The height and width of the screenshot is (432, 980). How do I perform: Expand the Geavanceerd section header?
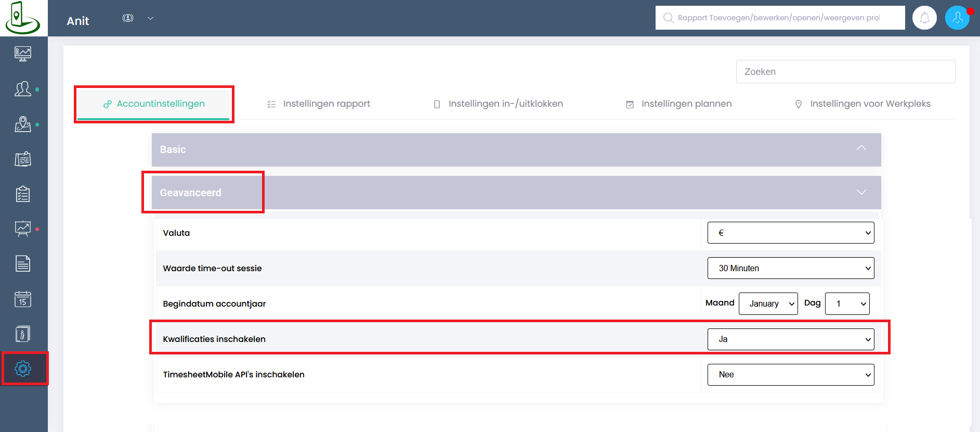tap(516, 193)
